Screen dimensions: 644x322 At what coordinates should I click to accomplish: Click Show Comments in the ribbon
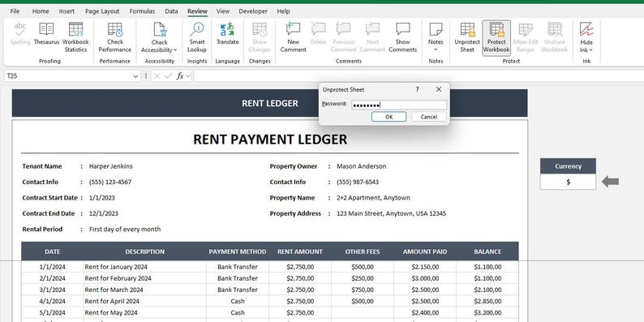(x=403, y=38)
